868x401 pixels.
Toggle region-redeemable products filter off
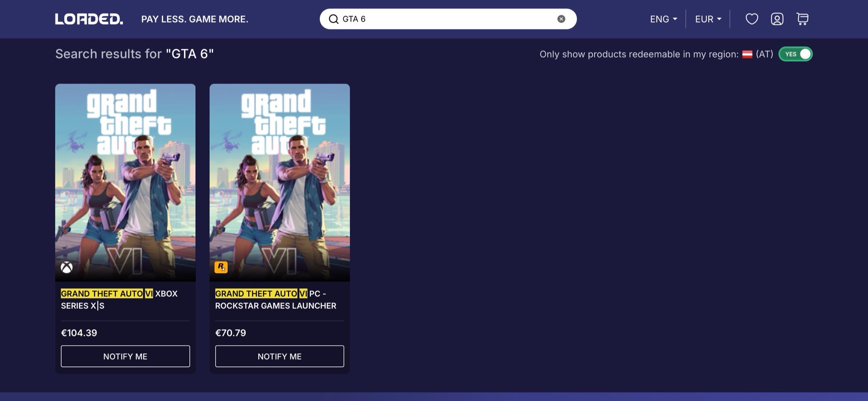coord(796,54)
